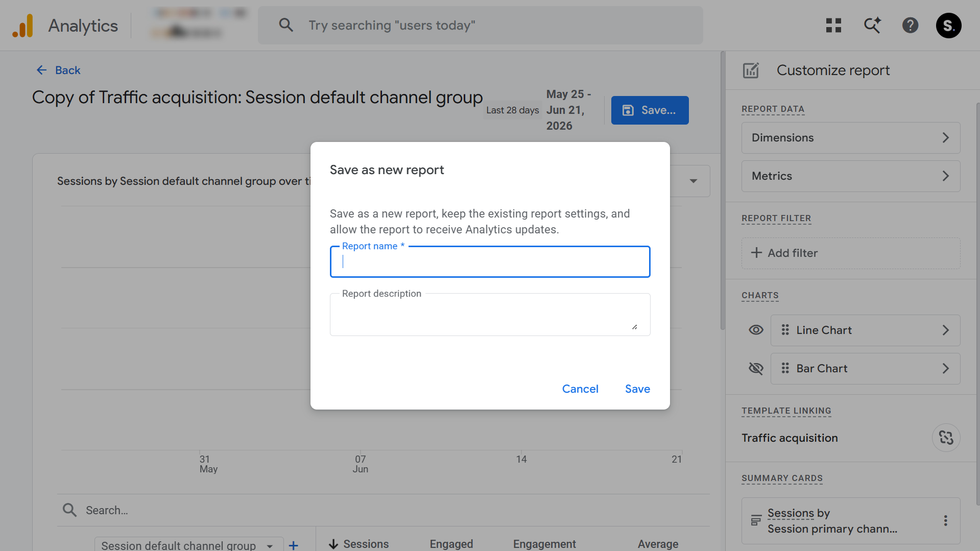Click the drag handle for Bar Chart

(785, 368)
